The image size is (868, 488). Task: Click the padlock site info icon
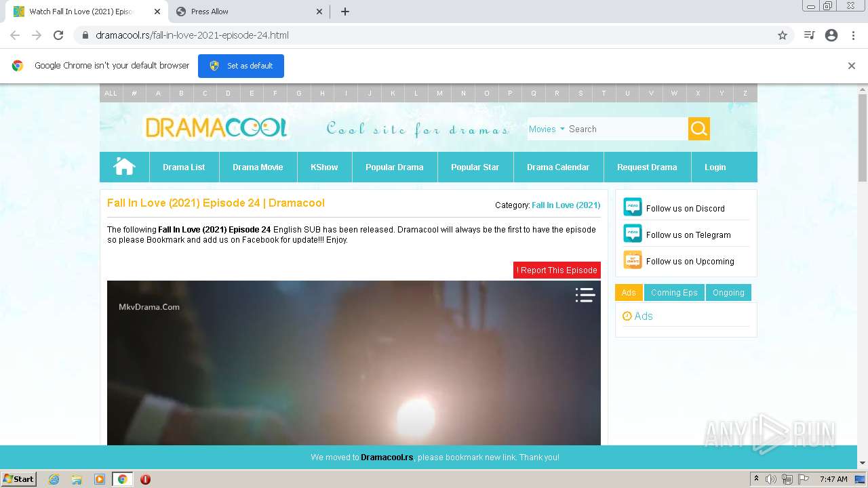point(85,35)
